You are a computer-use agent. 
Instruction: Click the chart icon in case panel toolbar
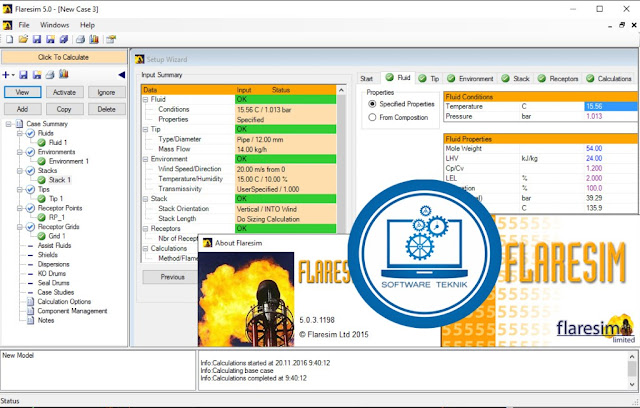point(63,74)
